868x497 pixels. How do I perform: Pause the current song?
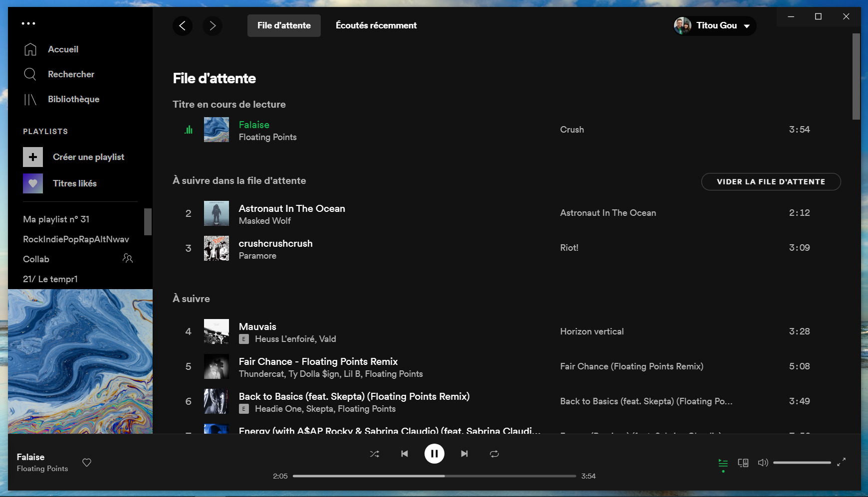(434, 454)
